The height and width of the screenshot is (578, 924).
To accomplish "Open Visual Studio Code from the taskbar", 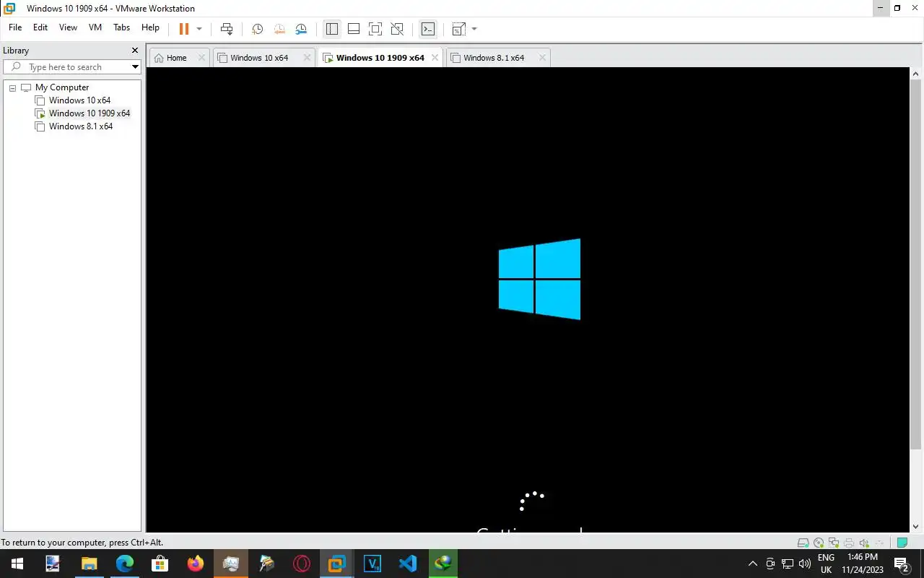I will [x=408, y=564].
